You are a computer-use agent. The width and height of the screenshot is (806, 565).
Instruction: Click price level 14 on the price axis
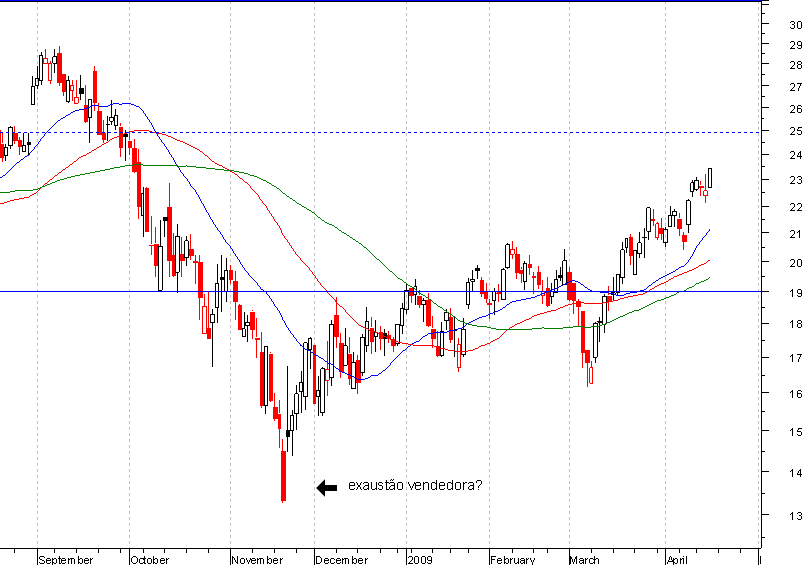point(796,472)
